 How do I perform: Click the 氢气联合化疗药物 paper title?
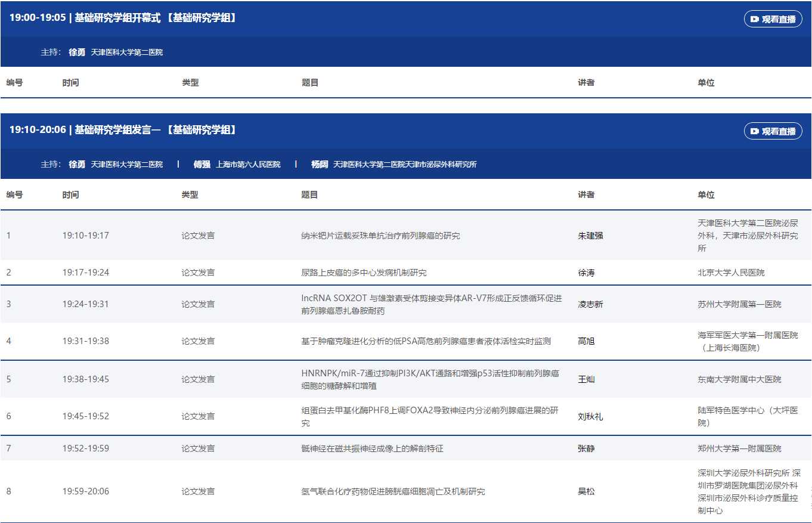[x=393, y=492]
